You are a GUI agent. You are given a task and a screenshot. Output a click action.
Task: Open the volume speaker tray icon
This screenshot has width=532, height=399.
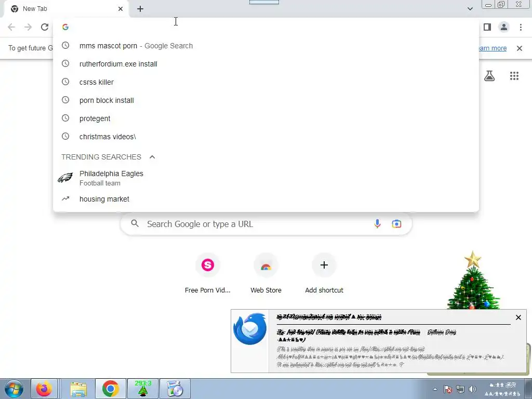click(472, 389)
